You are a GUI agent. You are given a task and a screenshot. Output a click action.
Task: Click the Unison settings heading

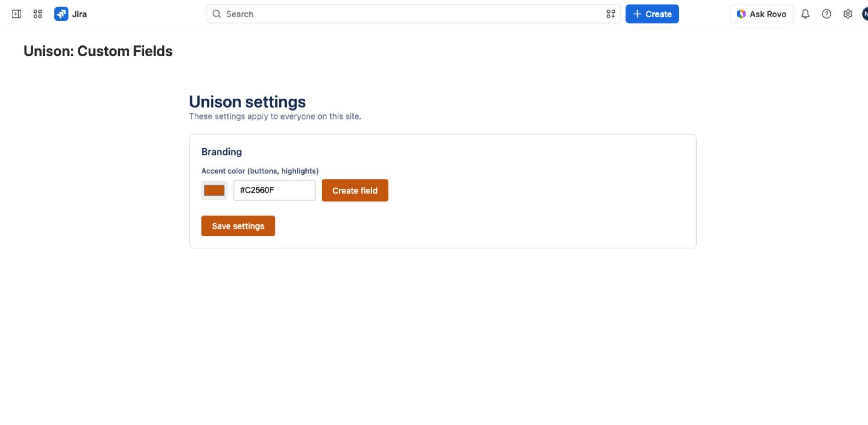247,102
